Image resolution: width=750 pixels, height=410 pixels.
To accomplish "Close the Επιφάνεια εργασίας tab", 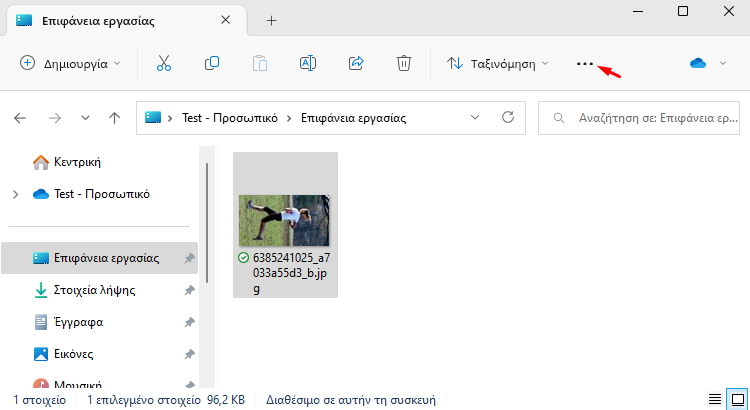I will tap(225, 20).
